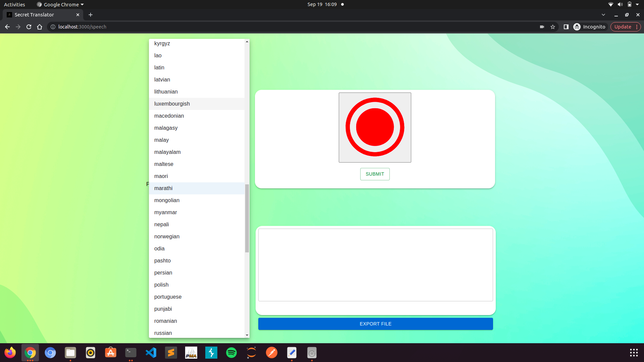Choose lao in the language list
The height and width of the screenshot is (362, 644).
(x=197, y=56)
